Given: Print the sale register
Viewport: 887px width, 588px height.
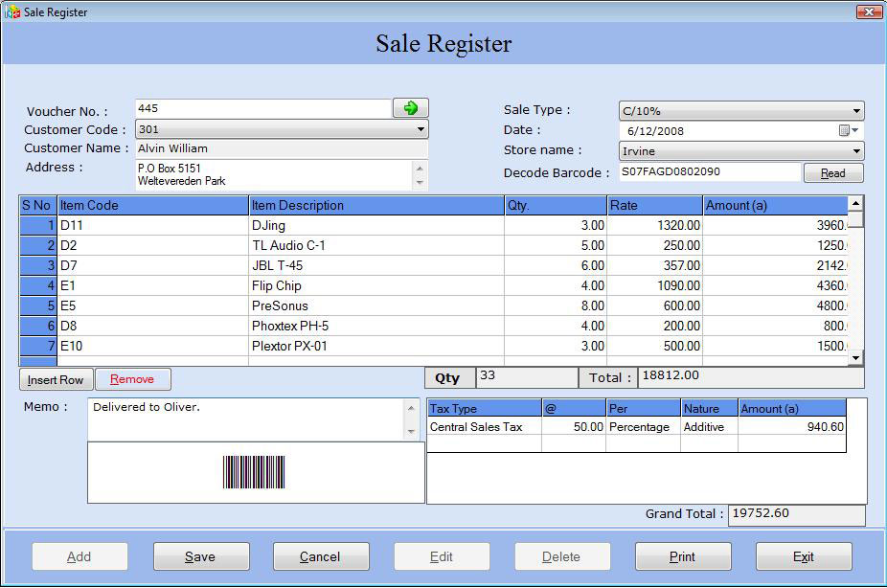Looking at the screenshot, I should 682,556.
